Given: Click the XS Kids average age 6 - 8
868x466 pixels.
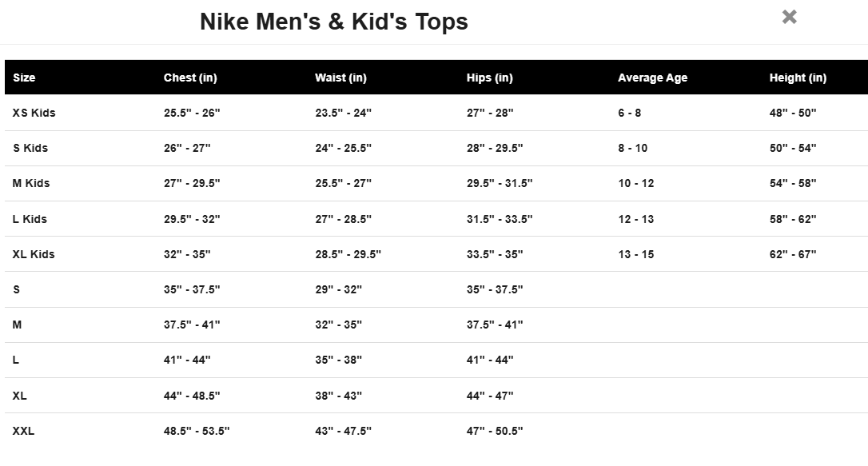Looking at the screenshot, I should pyautogui.click(x=629, y=113).
